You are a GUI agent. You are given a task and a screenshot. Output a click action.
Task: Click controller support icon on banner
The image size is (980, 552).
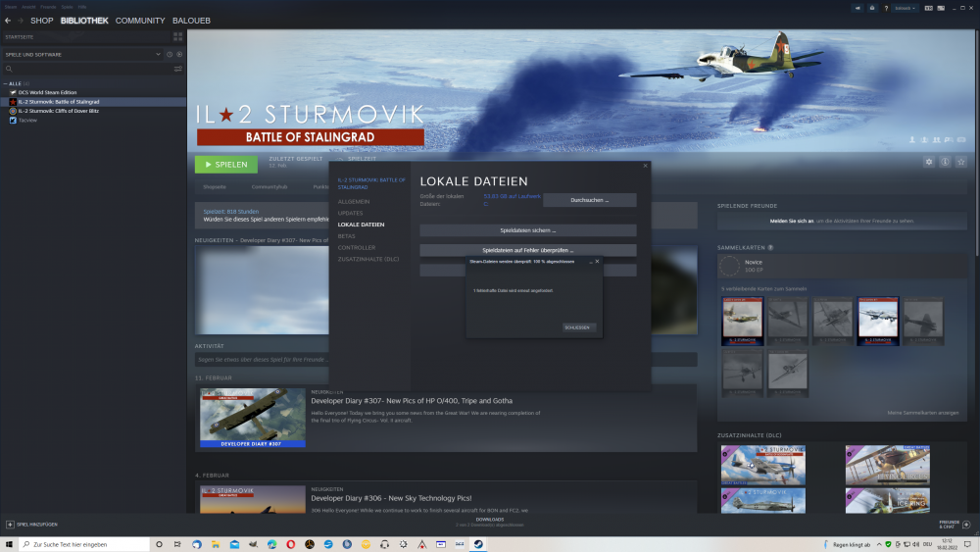(961, 140)
